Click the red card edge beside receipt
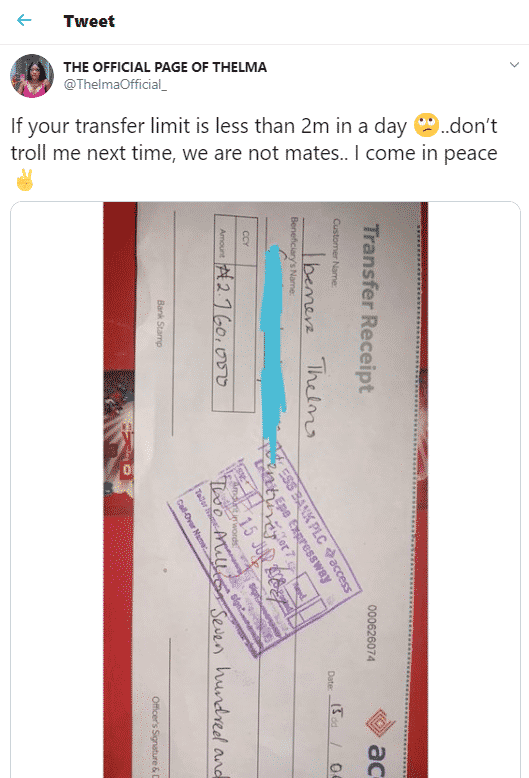Image resolution: width=529 pixels, height=778 pixels. [119, 490]
